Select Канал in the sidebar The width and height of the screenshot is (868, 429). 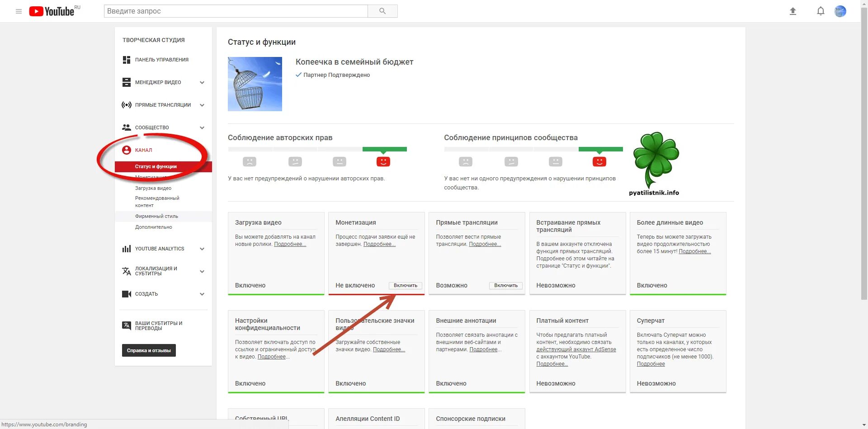144,150
